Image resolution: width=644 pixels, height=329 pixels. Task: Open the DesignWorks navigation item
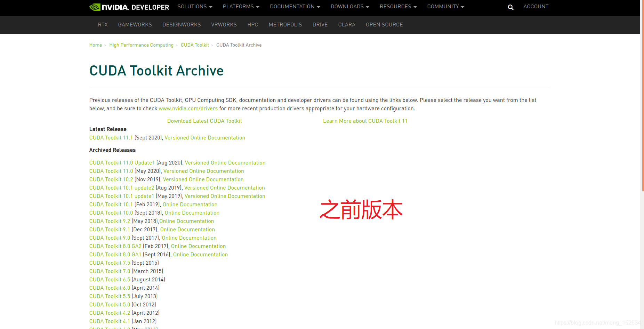click(x=182, y=25)
